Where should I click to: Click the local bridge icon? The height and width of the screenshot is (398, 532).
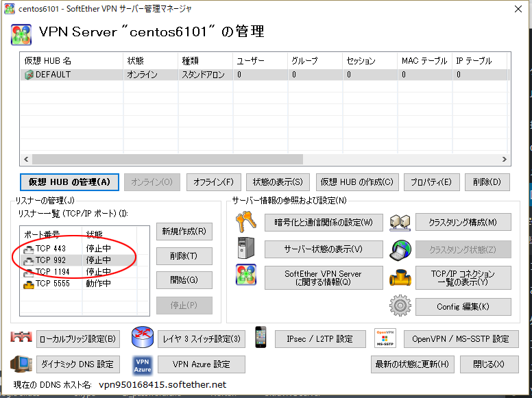tap(21, 338)
